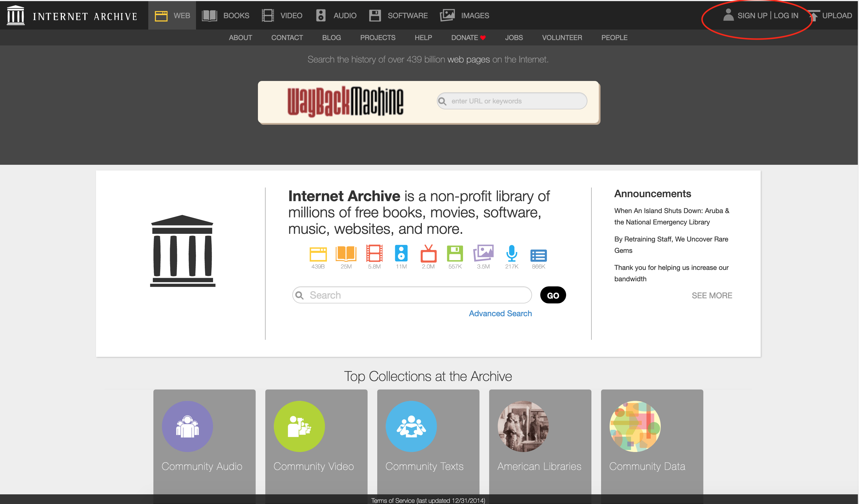This screenshot has height=504, width=859.
Task: Open the DONATE menu item
Action: point(465,38)
